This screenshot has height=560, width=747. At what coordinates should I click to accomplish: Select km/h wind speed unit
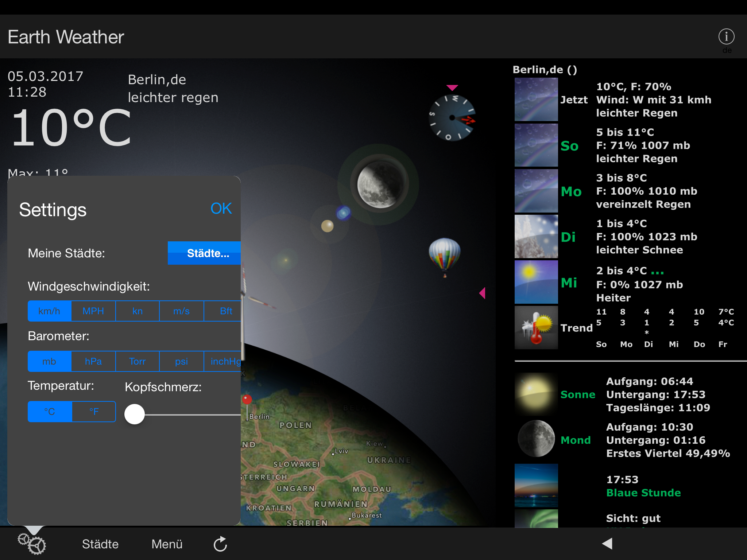point(50,311)
